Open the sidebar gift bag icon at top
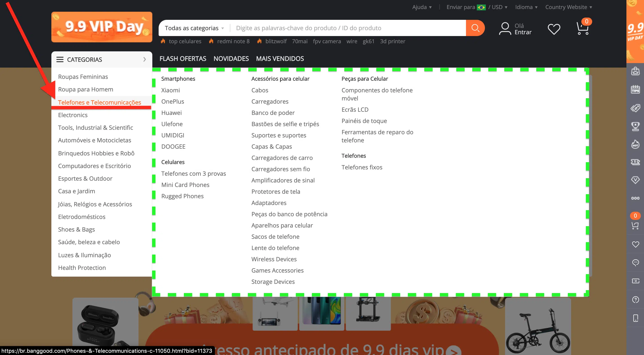Image resolution: width=644 pixels, height=355 pixels. coord(635,71)
